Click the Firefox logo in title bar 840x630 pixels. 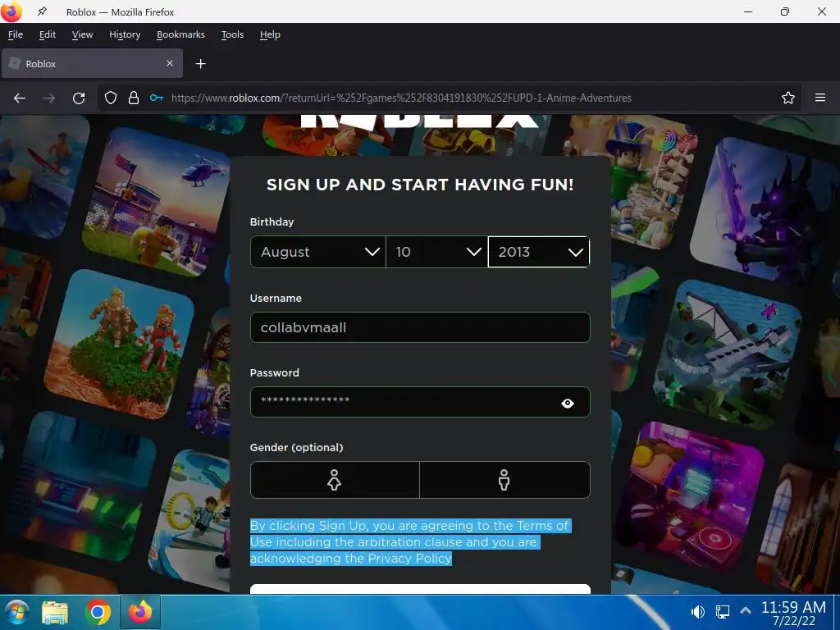click(11, 11)
